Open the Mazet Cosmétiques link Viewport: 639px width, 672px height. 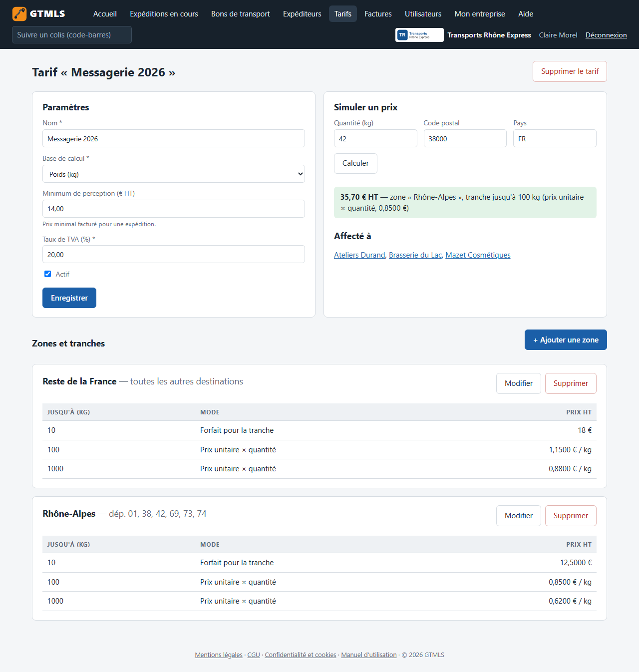tap(478, 255)
